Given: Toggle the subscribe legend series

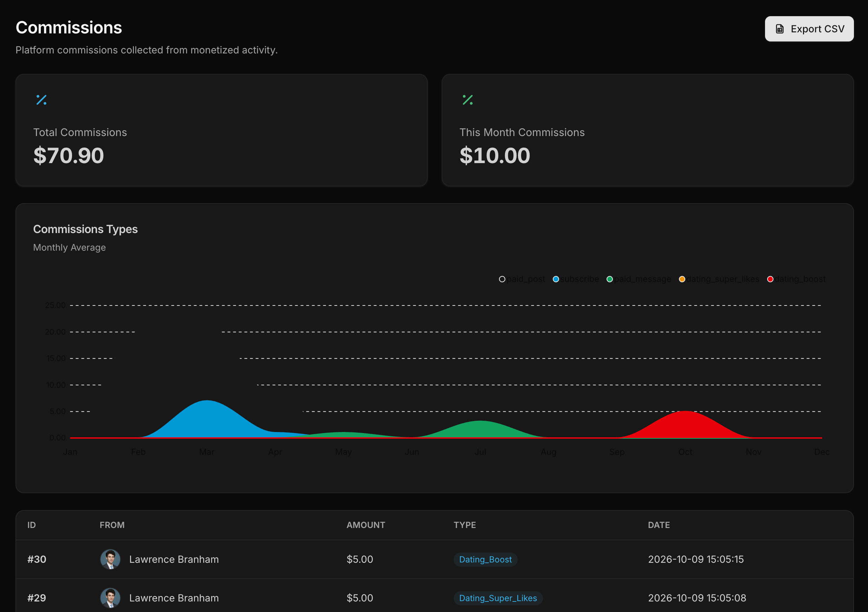Looking at the screenshot, I should (x=576, y=279).
